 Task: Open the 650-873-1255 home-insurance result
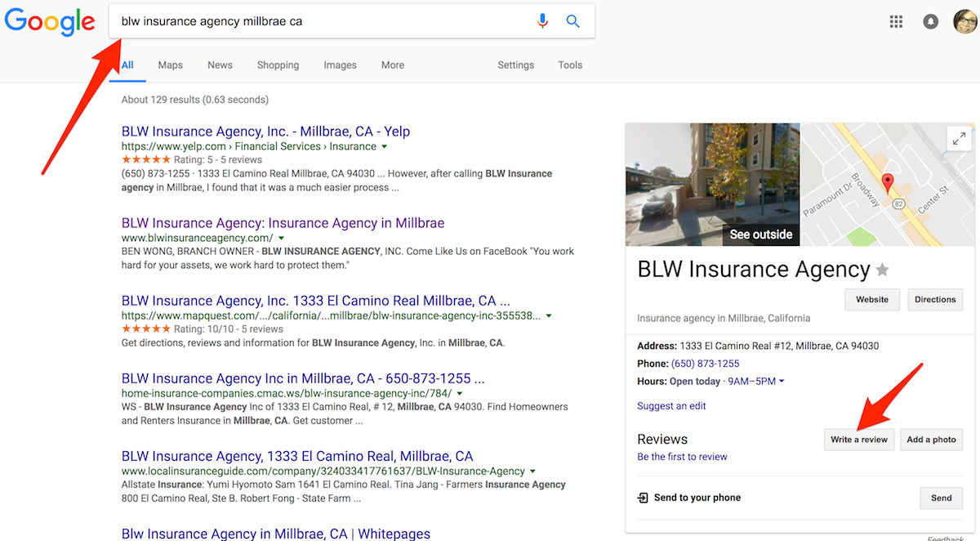point(303,378)
